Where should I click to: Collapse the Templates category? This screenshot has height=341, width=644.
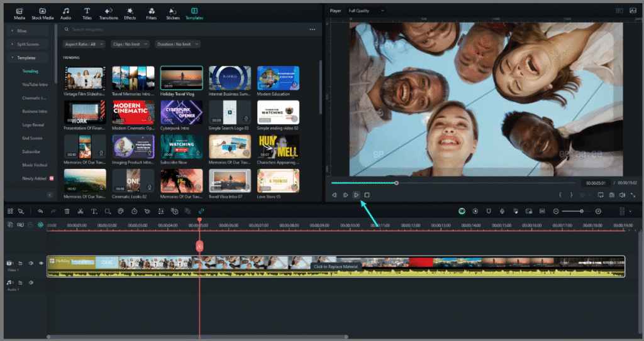point(27,58)
